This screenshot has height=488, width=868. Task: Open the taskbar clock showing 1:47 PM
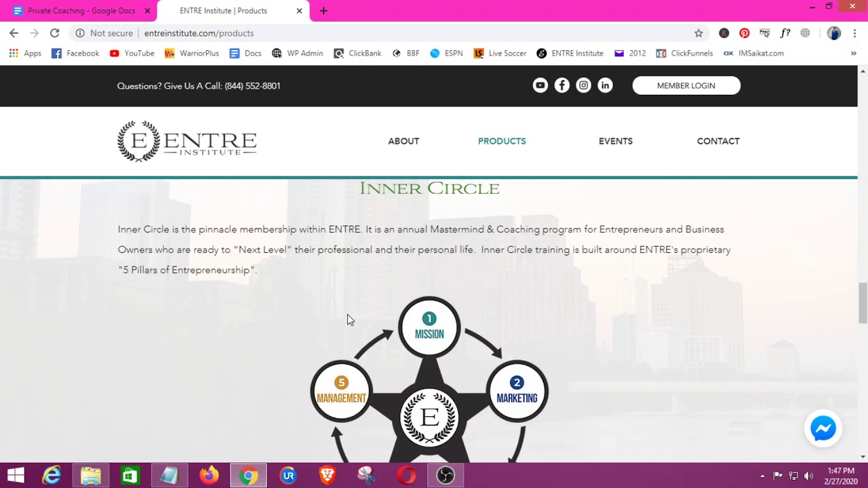841,476
